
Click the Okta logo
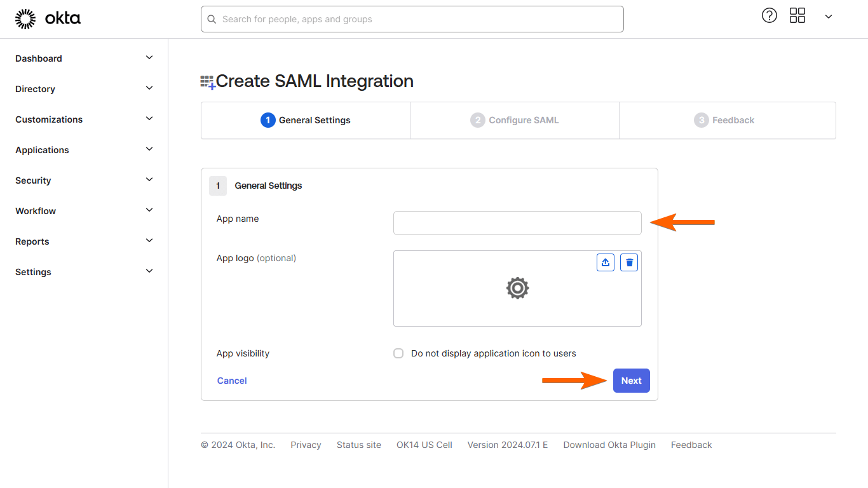tap(48, 19)
